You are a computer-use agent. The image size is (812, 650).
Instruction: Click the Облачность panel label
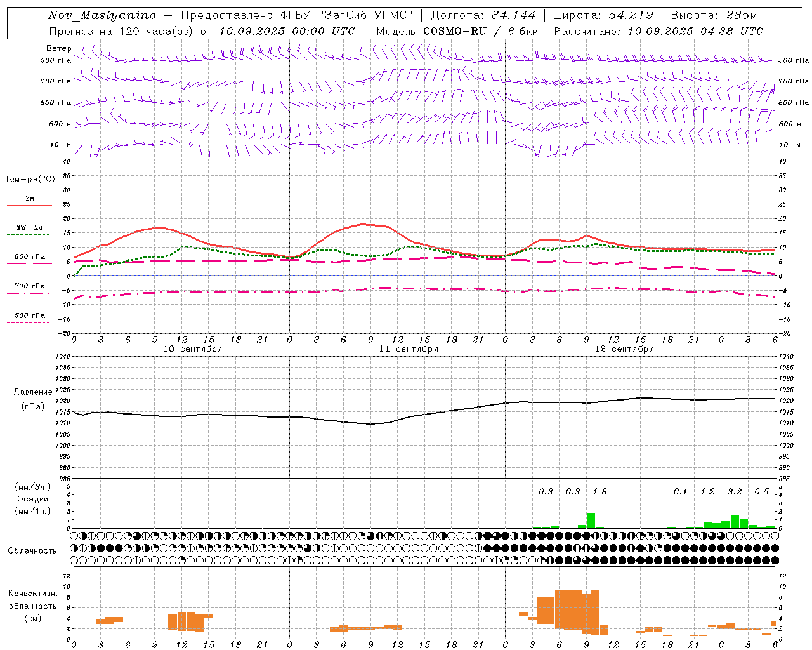pos(32,551)
